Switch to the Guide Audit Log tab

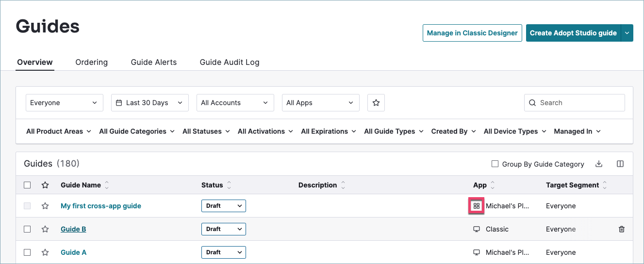(230, 62)
